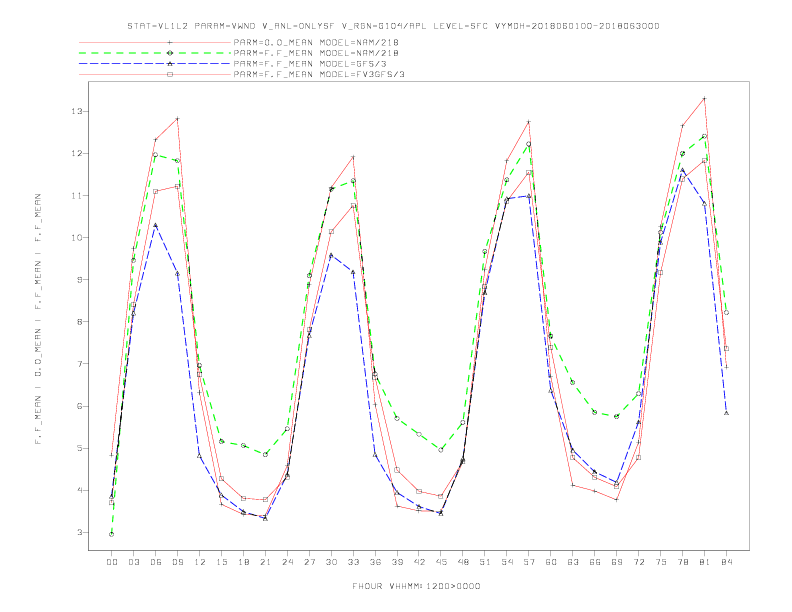
Task: Select legend label PARM=F.F_MEAN MODEL=GFS/3
Action: coord(310,64)
